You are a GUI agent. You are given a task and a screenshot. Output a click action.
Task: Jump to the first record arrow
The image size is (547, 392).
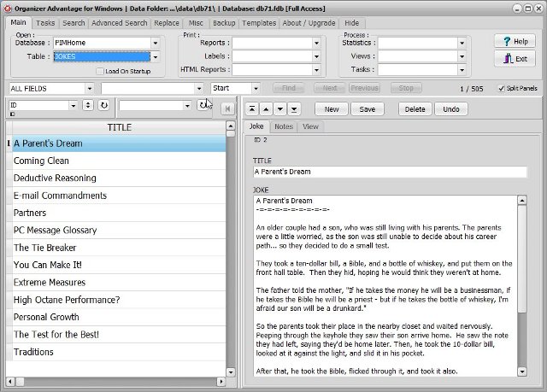(252, 109)
